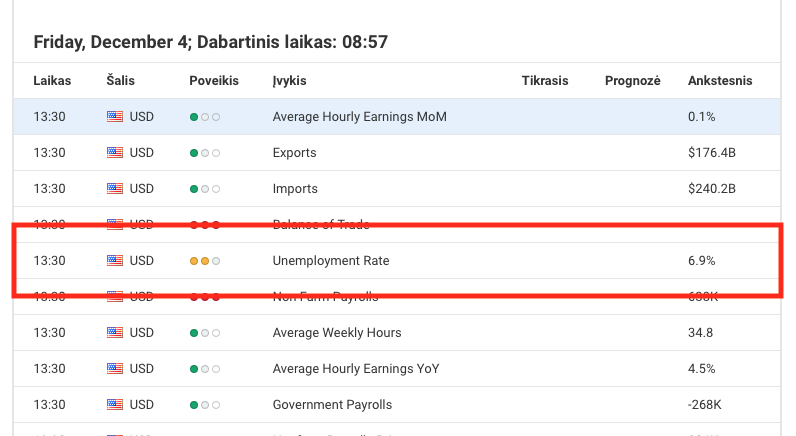Screen dimensions: 796x436
Task: Click the USD label in Imports row
Action: click(142, 189)
